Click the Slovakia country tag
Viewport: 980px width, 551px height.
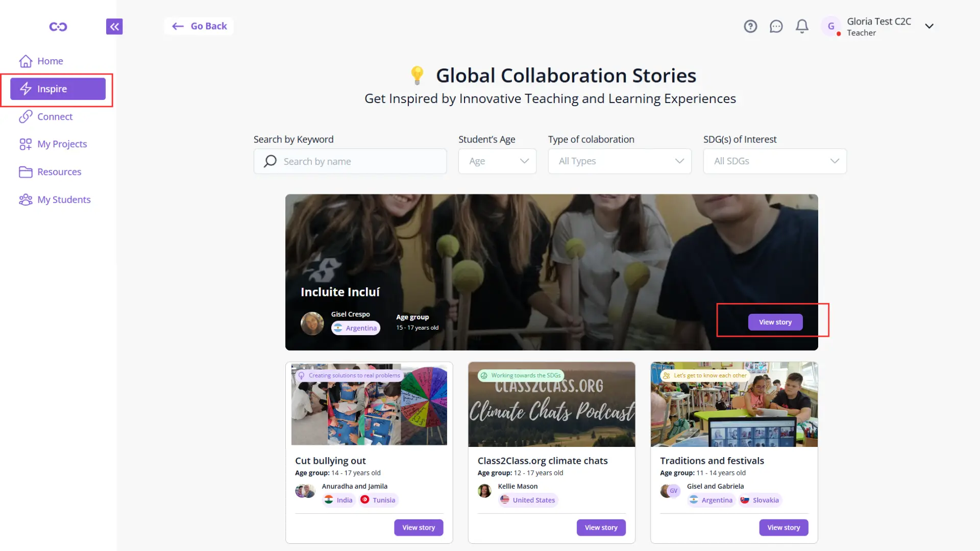click(760, 500)
